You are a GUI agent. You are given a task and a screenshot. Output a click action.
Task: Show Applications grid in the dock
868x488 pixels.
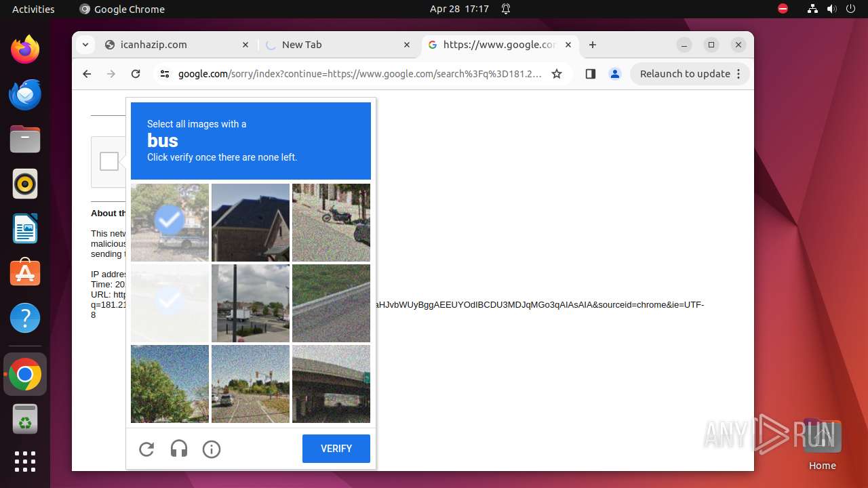(25, 462)
